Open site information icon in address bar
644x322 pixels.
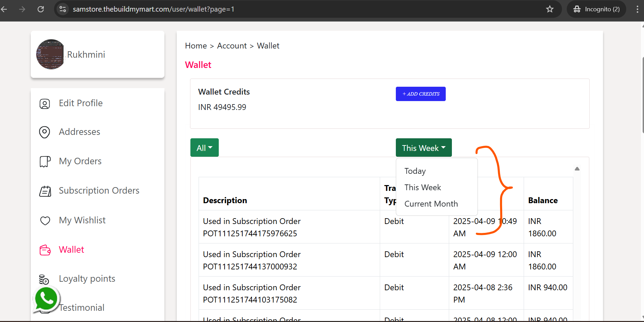pyautogui.click(x=63, y=9)
